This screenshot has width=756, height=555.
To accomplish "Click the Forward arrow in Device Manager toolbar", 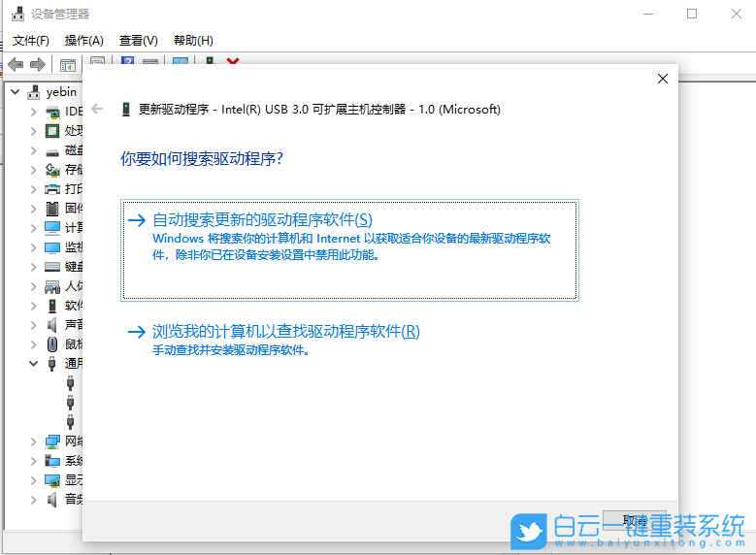I will click(x=38, y=64).
